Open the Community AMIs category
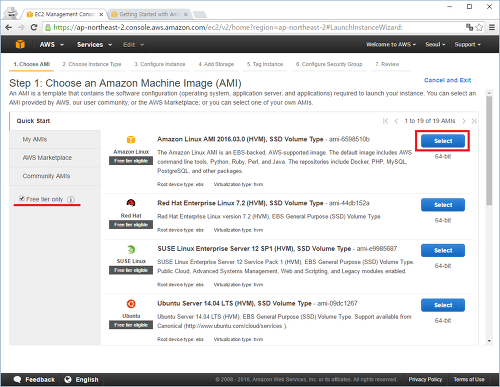This screenshot has height=387, width=500. click(x=55, y=176)
